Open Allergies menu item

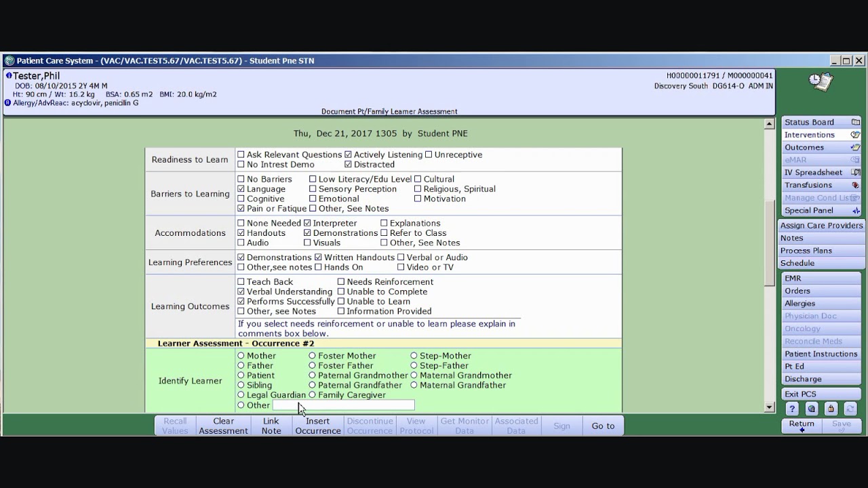tap(821, 304)
